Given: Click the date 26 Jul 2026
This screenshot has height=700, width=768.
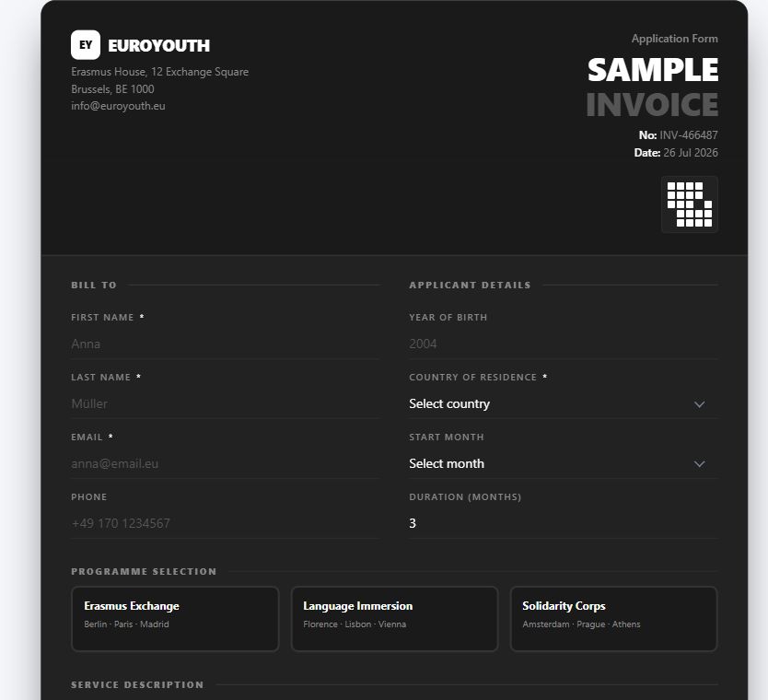Looking at the screenshot, I should pos(691,153).
